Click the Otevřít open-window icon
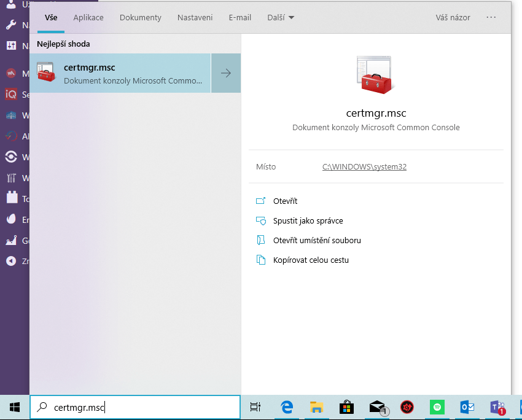Image resolution: width=522 pixels, height=420 pixels. (260, 201)
